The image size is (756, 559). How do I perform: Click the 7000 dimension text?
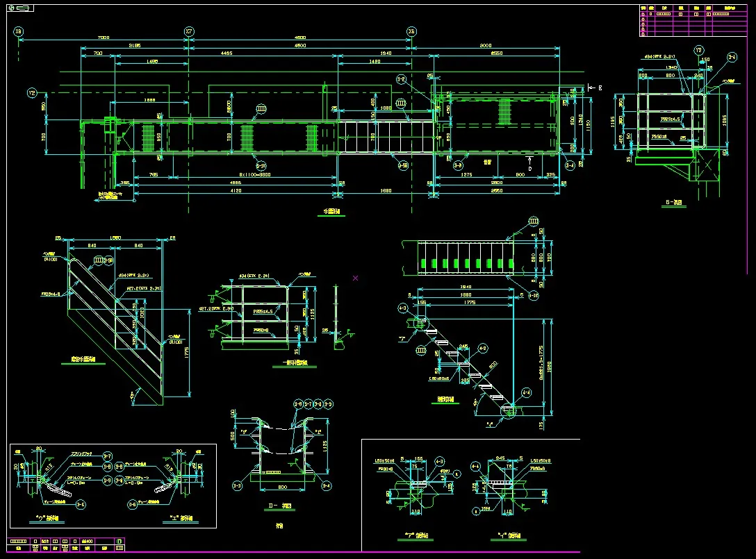pyautogui.click(x=104, y=37)
